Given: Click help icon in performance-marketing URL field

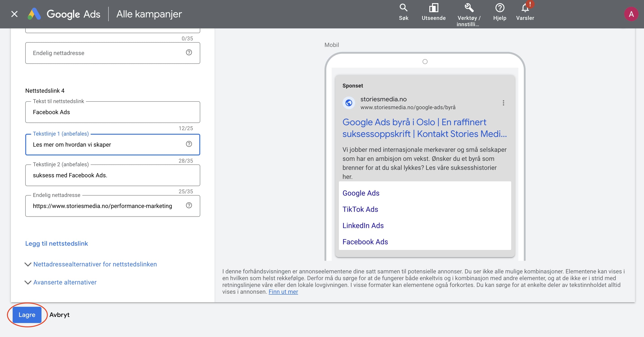Looking at the screenshot, I should click(x=189, y=205).
